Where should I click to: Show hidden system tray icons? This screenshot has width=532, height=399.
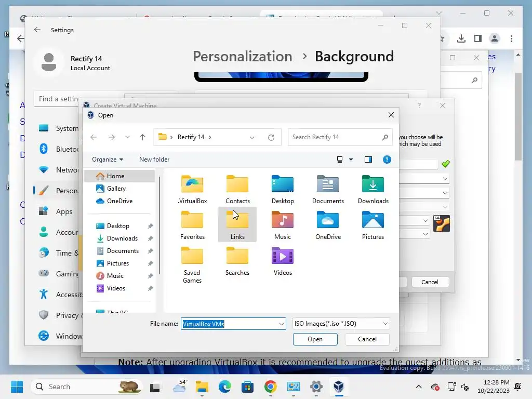(419, 387)
